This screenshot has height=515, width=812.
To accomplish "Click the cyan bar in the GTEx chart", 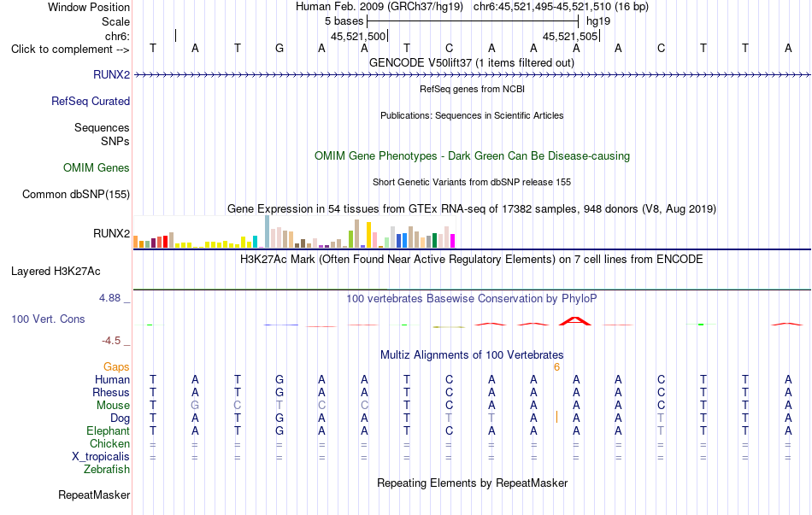I will (255, 242).
